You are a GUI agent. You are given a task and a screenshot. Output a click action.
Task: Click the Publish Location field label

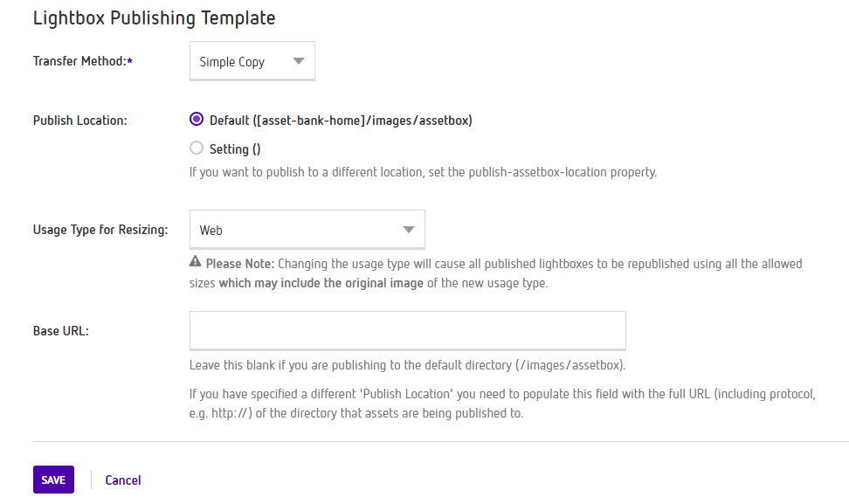click(79, 121)
